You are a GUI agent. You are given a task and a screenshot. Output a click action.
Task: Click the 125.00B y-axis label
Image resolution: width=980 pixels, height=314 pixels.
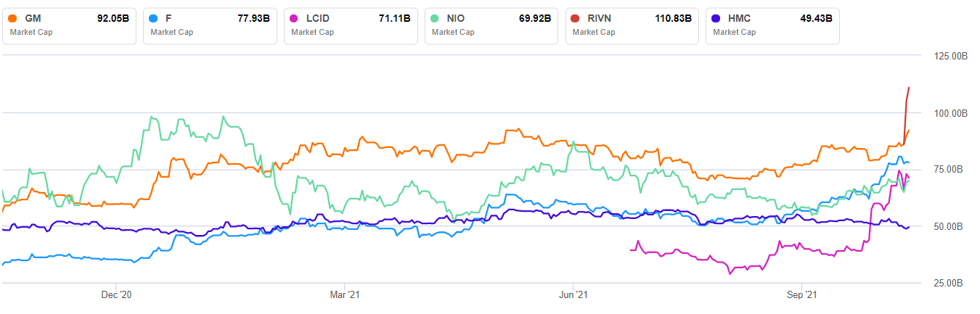[946, 57]
